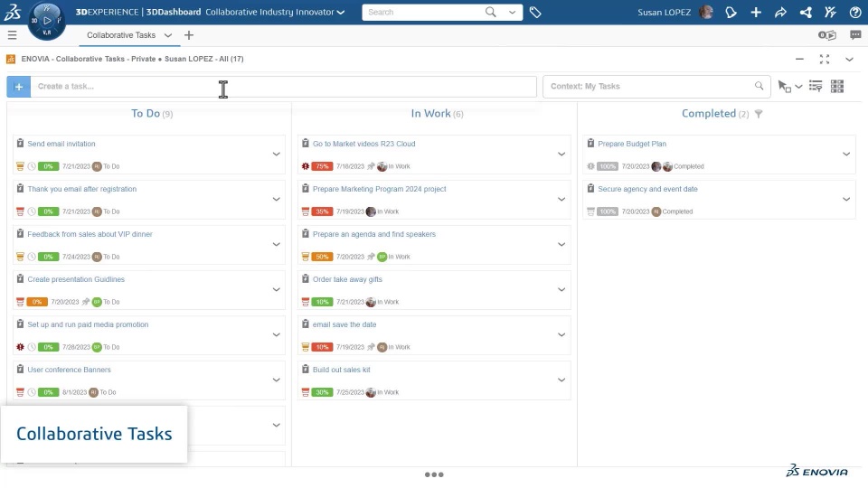Click 7/21/2023 date on Send email invitation
The height and width of the screenshot is (488, 868).
pyautogui.click(x=76, y=166)
